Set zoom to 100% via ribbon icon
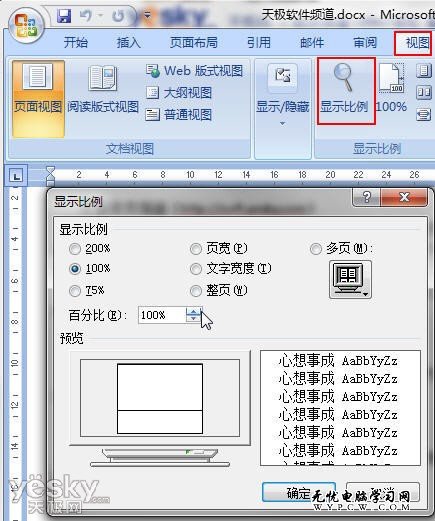This screenshot has height=521, width=435. pyautogui.click(x=392, y=88)
